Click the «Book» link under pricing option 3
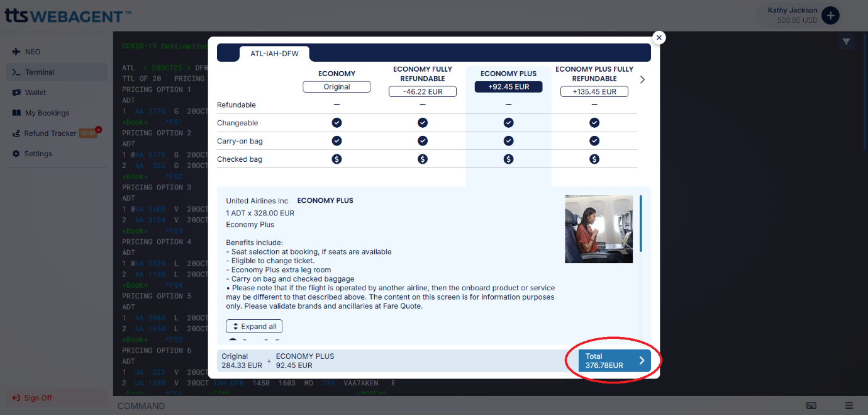 tap(134, 231)
